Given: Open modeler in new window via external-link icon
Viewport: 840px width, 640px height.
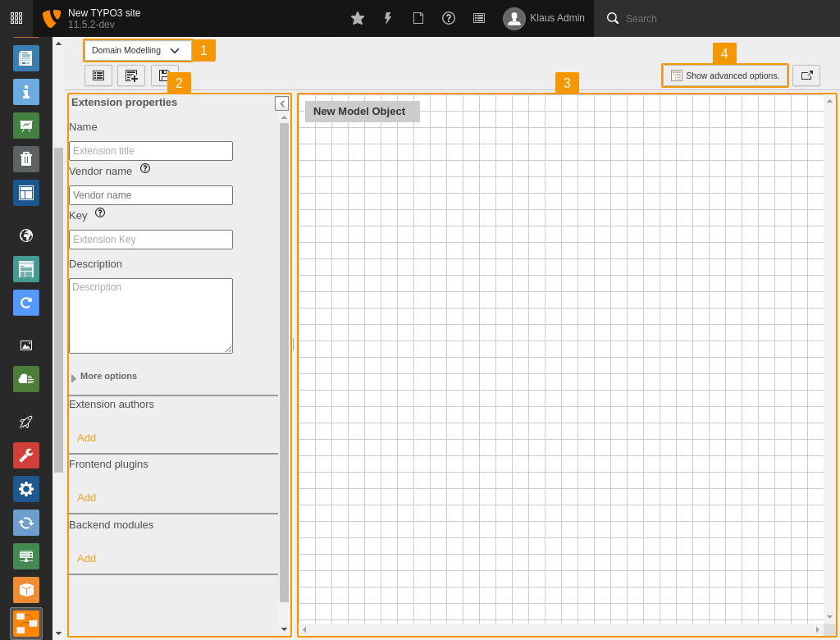Looking at the screenshot, I should pyautogui.click(x=806, y=75).
